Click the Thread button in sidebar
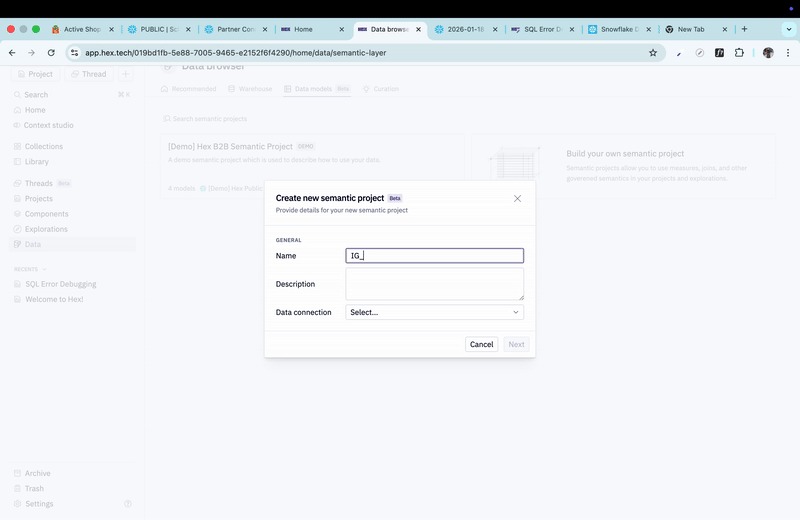Screen dimensions: 800x520 [89, 74]
